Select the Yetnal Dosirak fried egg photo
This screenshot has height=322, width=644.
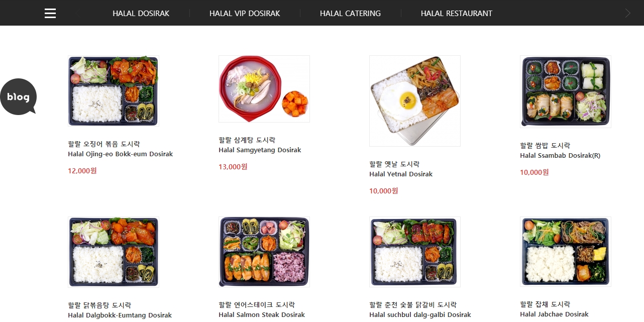(x=415, y=101)
